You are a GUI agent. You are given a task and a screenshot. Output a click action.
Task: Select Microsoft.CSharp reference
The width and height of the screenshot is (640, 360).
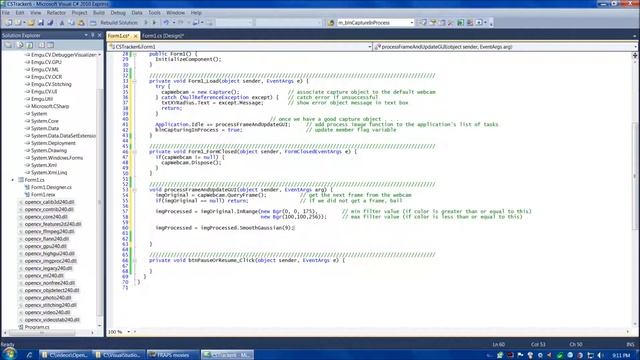(x=50, y=106)
